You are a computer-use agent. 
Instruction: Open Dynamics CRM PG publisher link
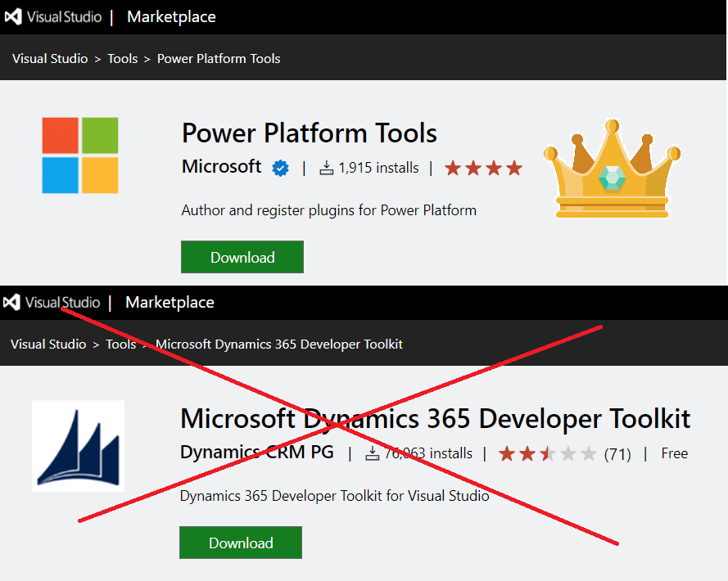[x=257, y=452]
